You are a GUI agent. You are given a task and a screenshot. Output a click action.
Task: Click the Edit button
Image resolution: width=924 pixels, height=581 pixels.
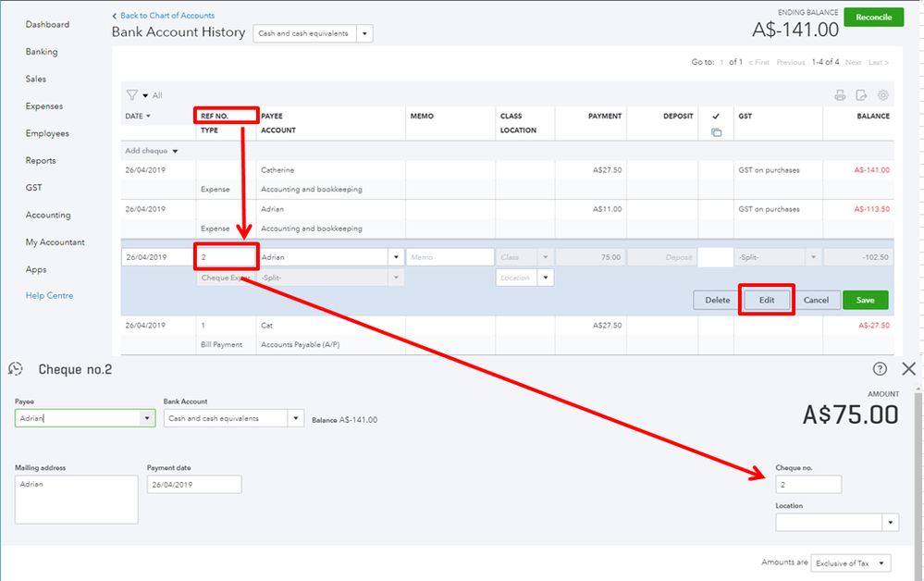(x=766, y=300)
